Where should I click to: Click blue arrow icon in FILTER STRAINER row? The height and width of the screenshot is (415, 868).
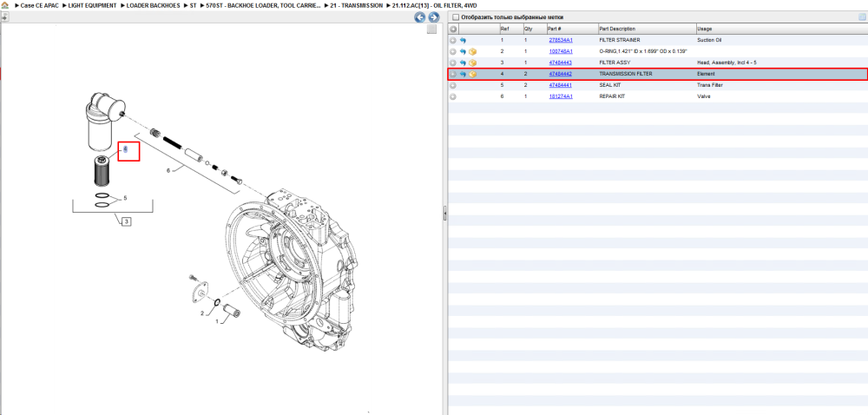(x=463, y=41)
